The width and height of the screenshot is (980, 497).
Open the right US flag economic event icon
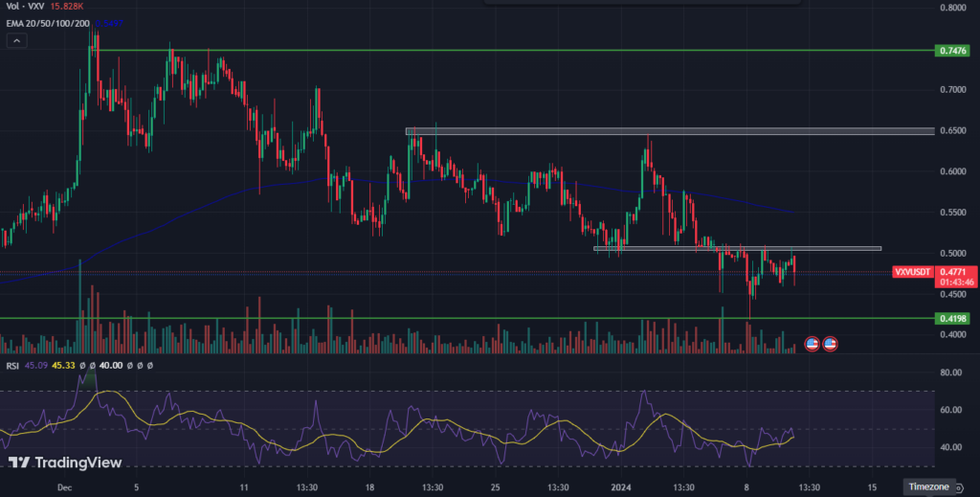point(830,343)
